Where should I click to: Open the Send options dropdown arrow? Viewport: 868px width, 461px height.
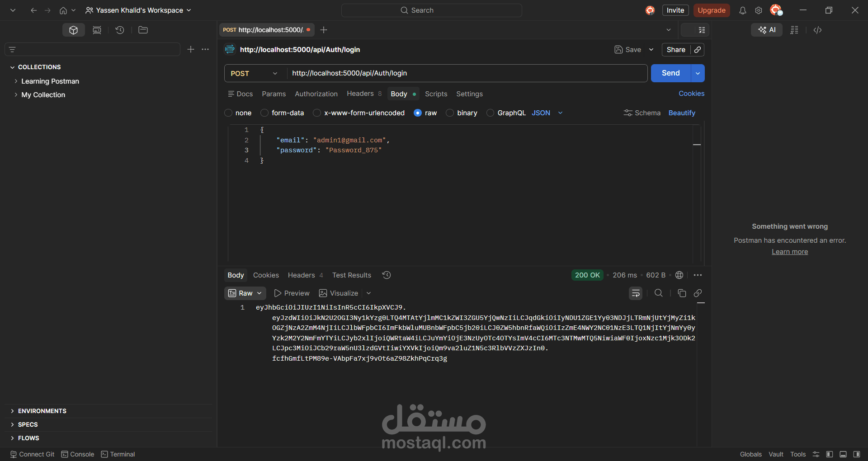click(x=698, y=73)
